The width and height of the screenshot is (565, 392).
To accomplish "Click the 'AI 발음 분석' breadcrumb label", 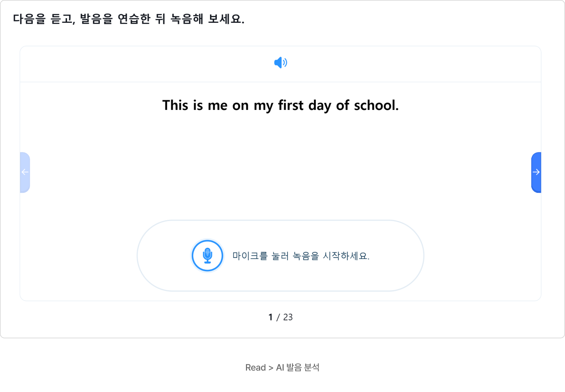I will tap(298, 367).
